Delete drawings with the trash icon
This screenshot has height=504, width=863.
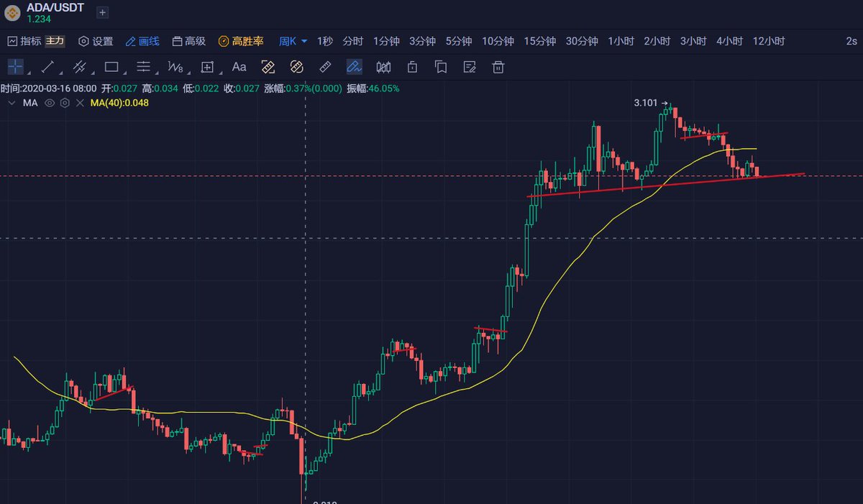point(498,67)
